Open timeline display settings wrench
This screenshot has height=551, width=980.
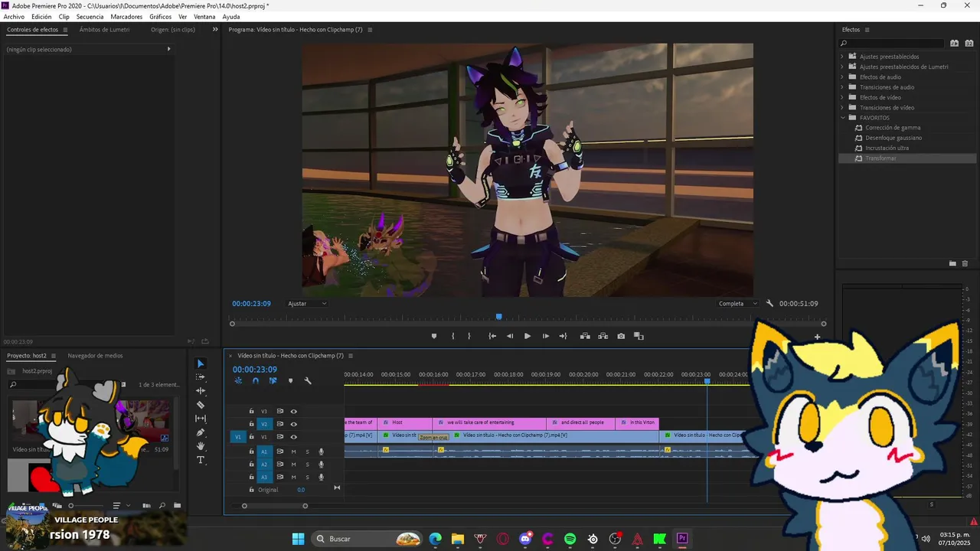pyautogui.click(x=308, y=380)
